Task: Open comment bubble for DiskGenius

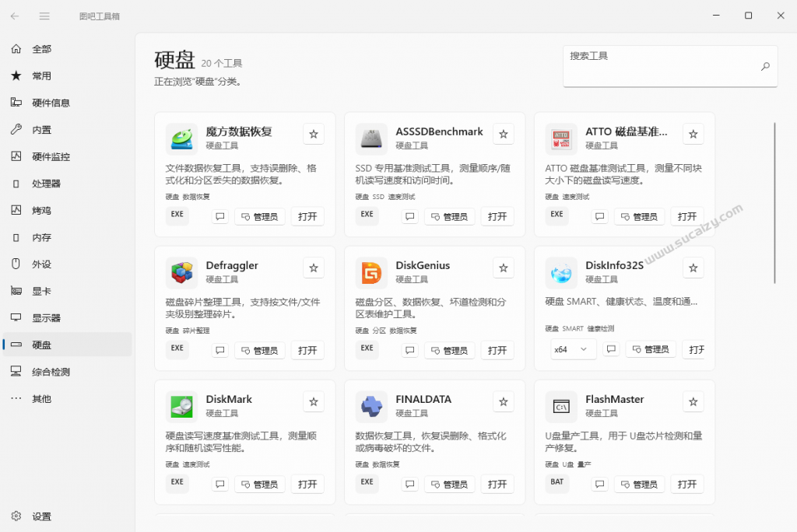Action: pos(409,350)
